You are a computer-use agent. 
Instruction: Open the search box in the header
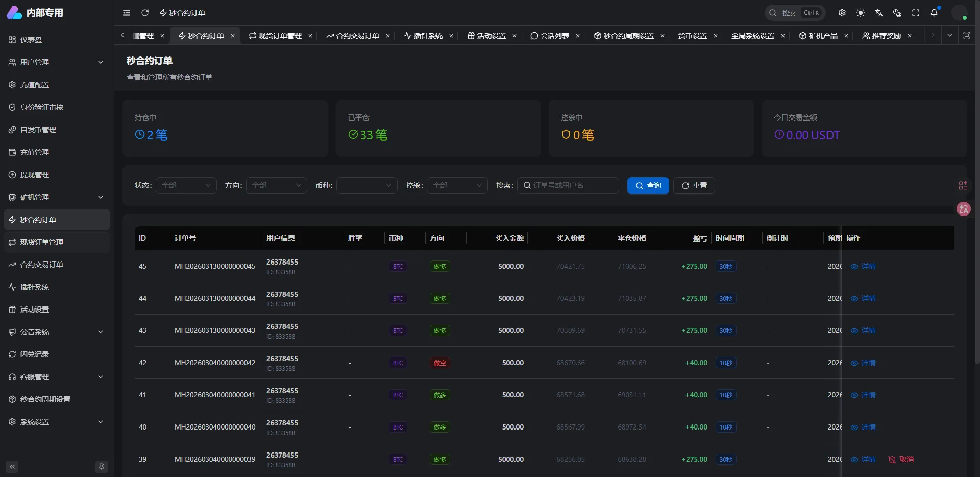tap(795, 13)
